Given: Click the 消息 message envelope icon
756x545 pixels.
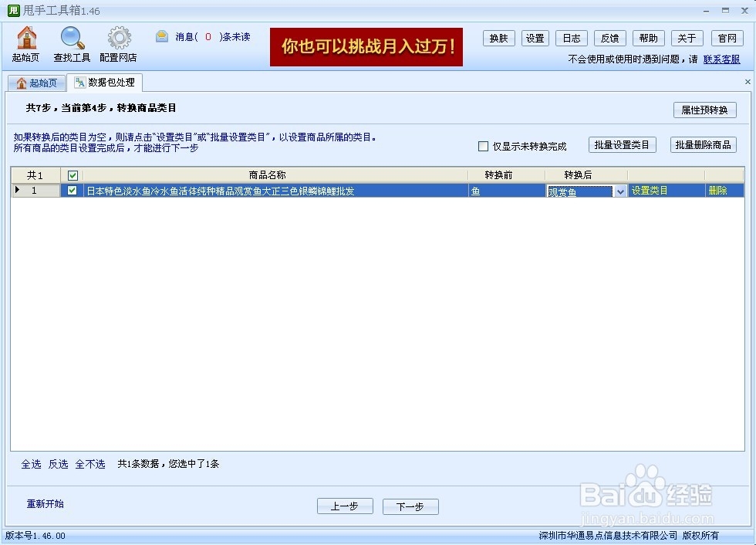Looking at the screenshot, I should pyautogui.click(x=161, y=36).
